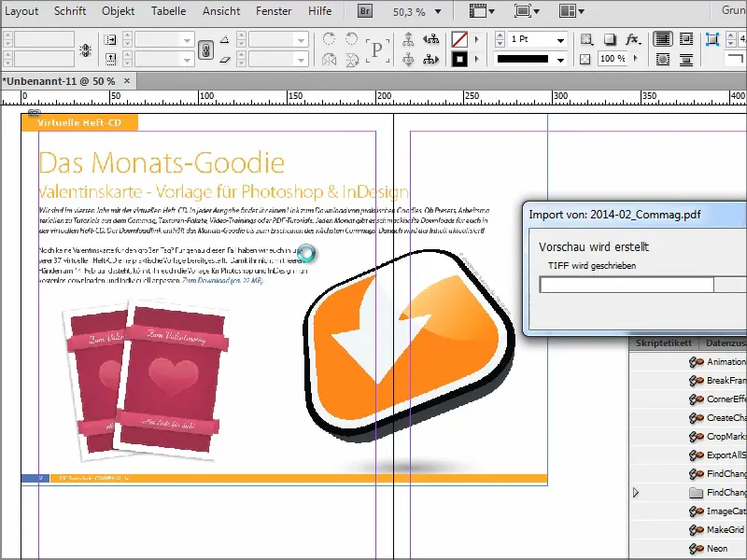Click the CropMarks script icon
Image resolution: width=747 pixels, height=560 pixels.
[x=696, y=437]
